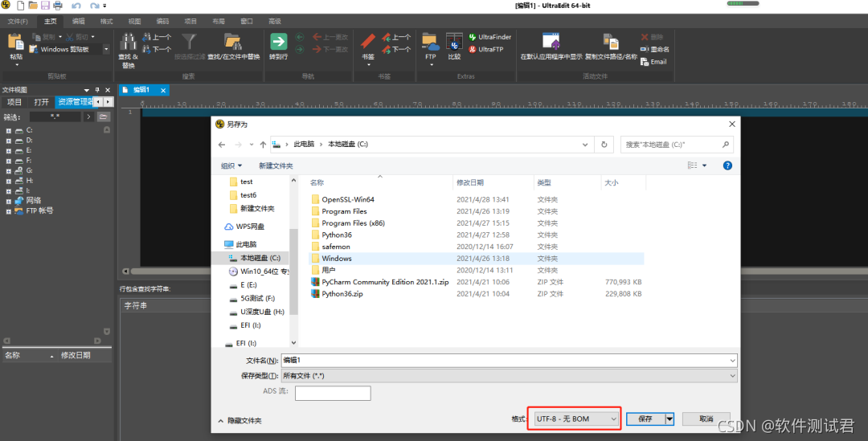Expand the FTP 帐号 node in file view tree

point(8,210)
